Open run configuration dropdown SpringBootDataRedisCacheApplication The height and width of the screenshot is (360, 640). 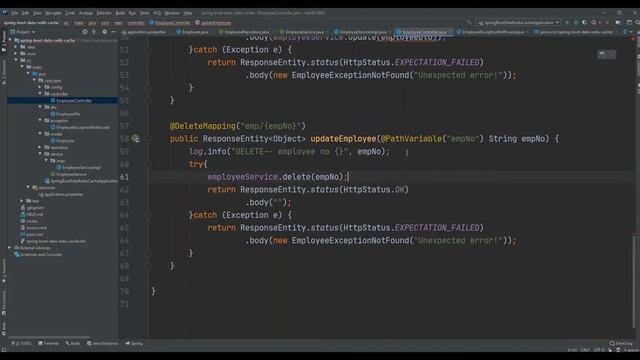[x=518, y=22]
